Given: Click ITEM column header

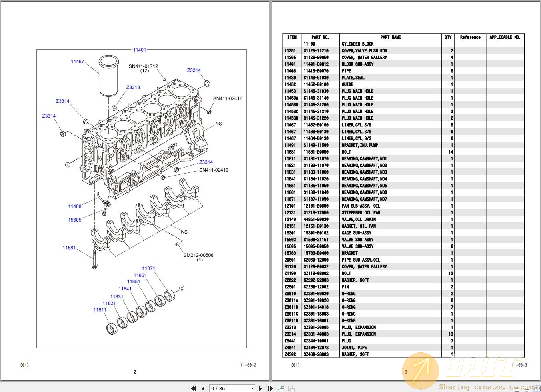Looking at the screenshot, I should 292,37.
